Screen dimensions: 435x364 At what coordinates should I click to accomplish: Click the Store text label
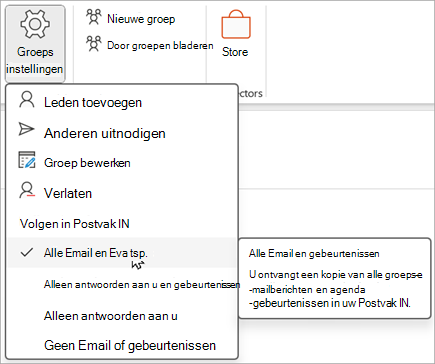(x=235, y=52)
